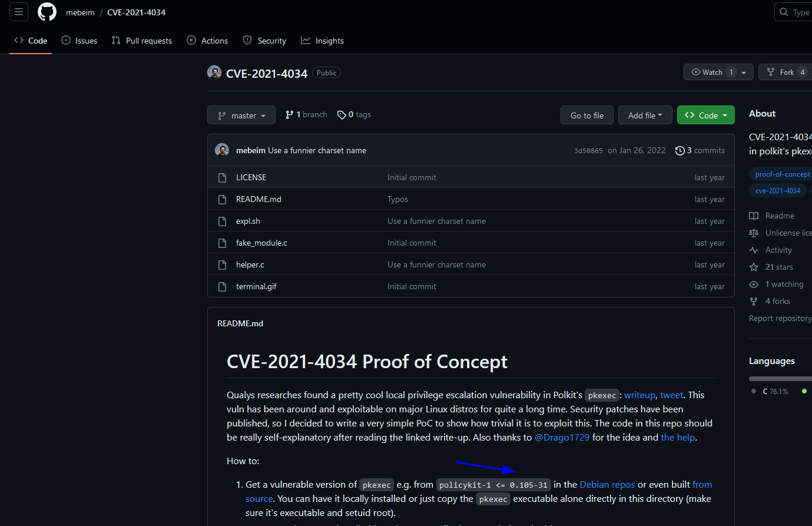The height and width of the screenshot is (526, 812).
Task: Click the C 76.1% language entry
Action: coord(770,392)
